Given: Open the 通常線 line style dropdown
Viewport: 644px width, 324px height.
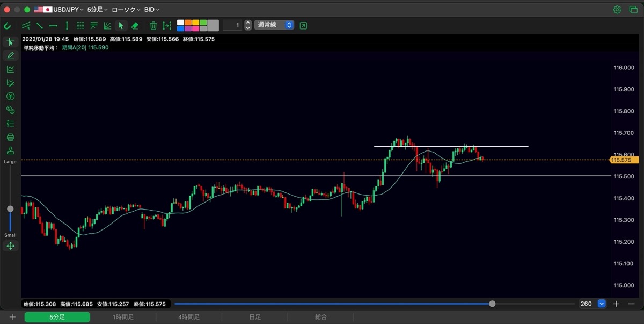Looking at the screenshot, I should point(274,25).
